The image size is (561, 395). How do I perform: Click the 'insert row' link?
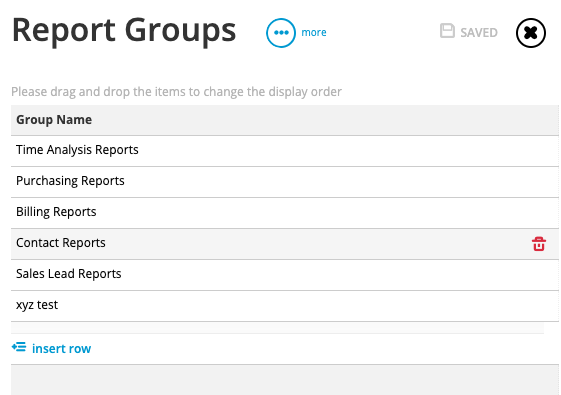62,348
